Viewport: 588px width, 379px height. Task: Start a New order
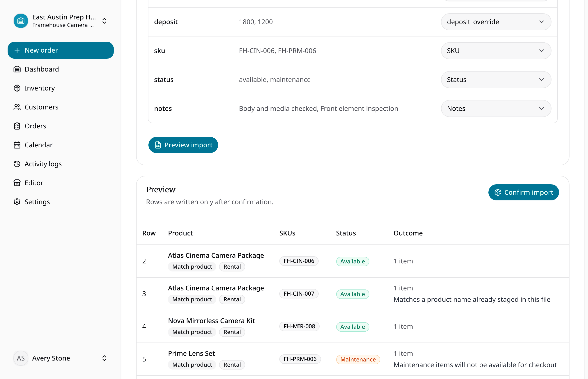(x=61, y=50)
